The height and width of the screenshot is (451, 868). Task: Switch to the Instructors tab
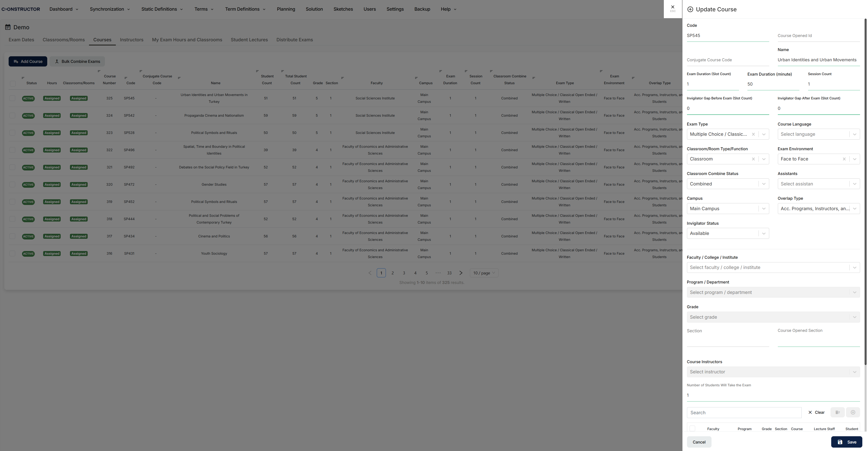click(x=131, y=40)
